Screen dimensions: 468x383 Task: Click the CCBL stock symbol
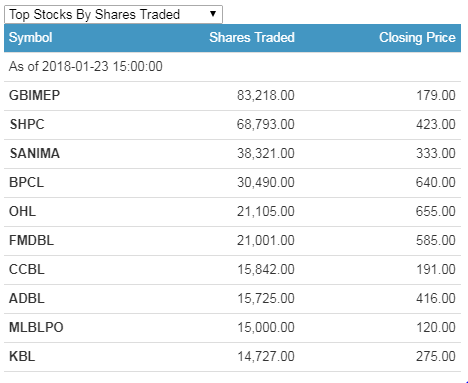[27, 269]
